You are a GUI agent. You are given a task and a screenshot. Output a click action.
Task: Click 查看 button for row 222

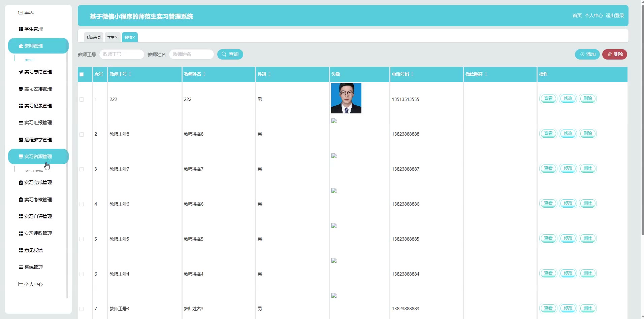pyautogui.click(x=548, y=99)
